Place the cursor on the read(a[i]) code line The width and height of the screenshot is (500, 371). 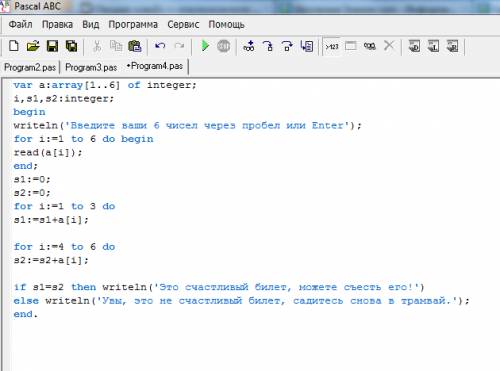click(x=48, y=152)
